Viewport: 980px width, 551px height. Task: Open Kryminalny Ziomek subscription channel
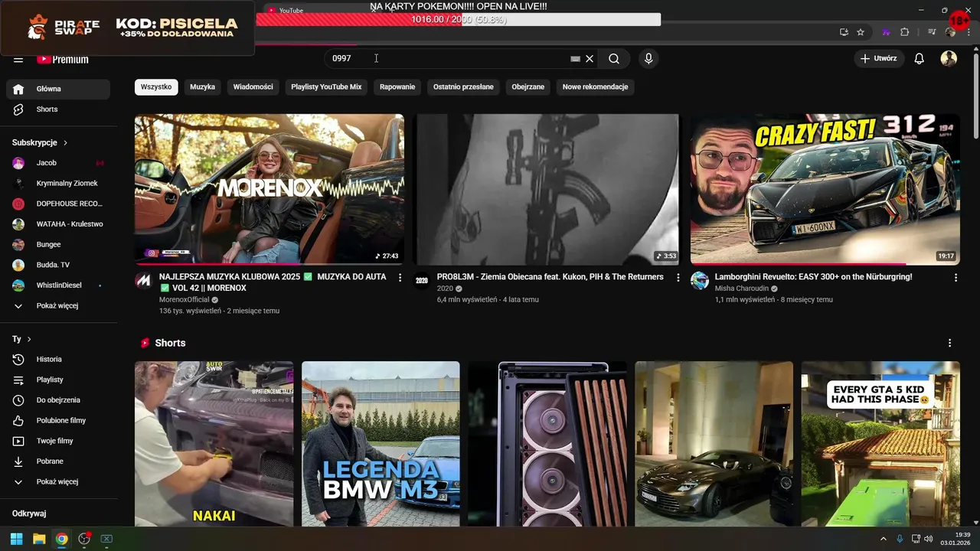(x=58, y=183)
